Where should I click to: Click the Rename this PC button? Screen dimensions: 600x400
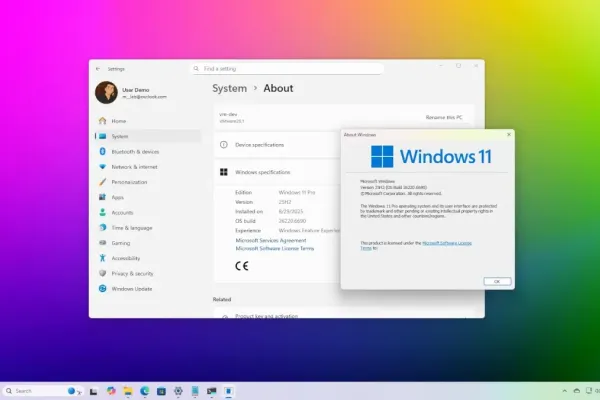pyautogui.click(x=444, y=117)
